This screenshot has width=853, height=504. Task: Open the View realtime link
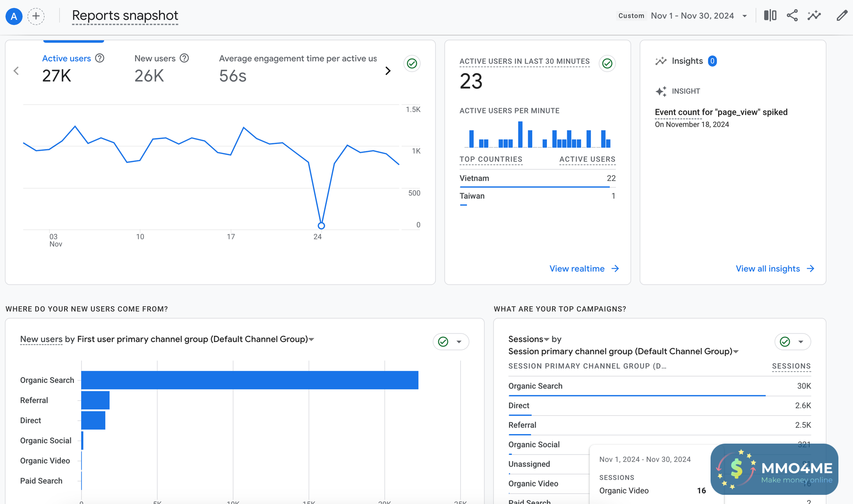click(584, 269)
